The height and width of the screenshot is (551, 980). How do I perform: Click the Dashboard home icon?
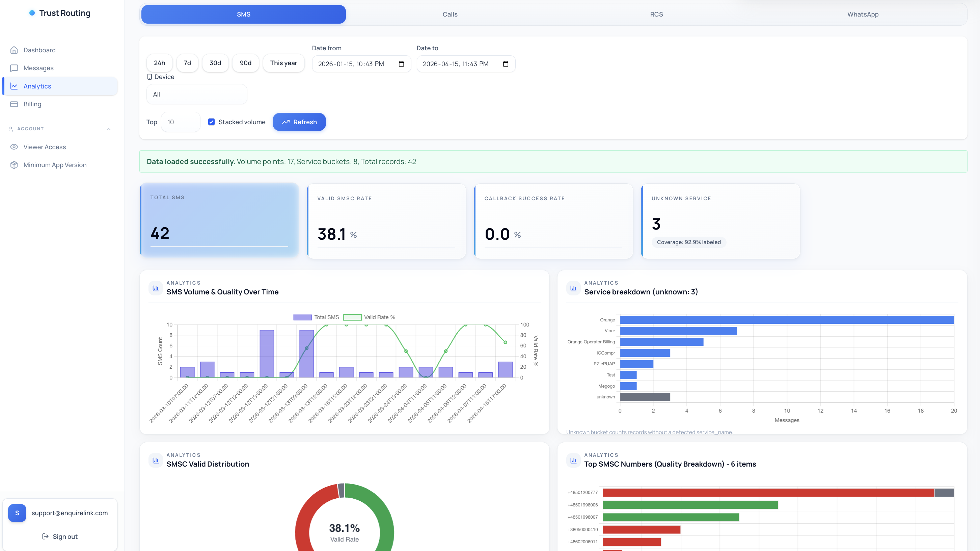[x=14, y=50]
